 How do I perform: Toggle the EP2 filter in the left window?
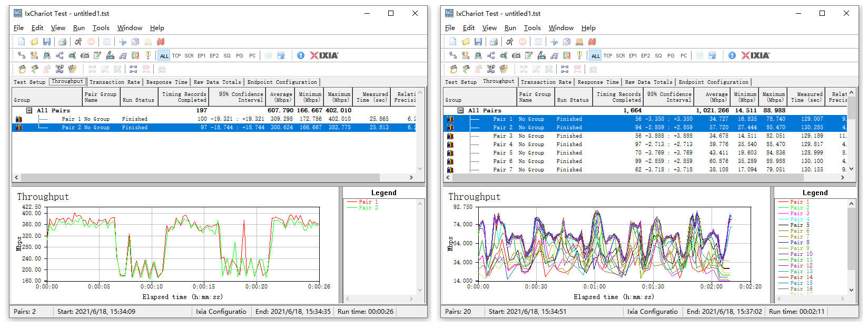click(x=214, y=55)
